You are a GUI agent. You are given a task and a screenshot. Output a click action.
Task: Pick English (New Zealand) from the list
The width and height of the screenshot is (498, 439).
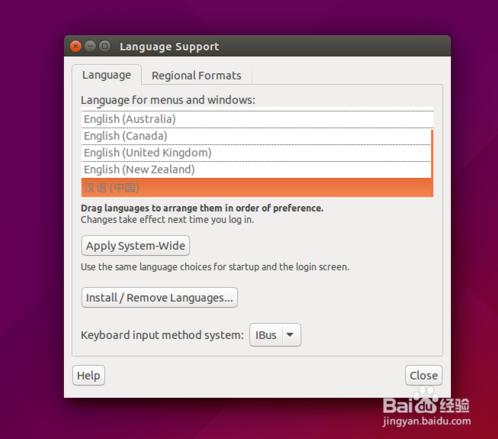(x=256, y=170)
